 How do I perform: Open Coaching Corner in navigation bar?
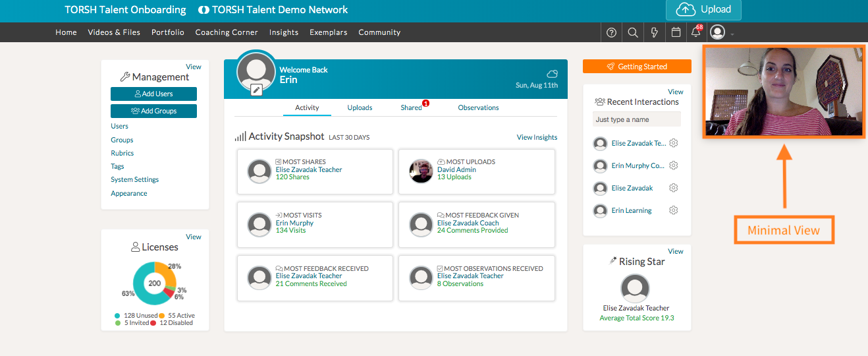227,32
